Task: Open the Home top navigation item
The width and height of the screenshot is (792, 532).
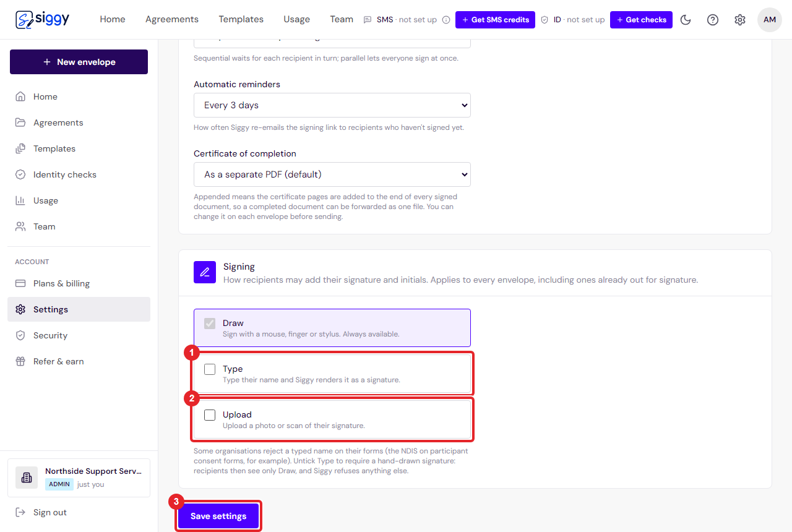Action: (x=113, y=19)
